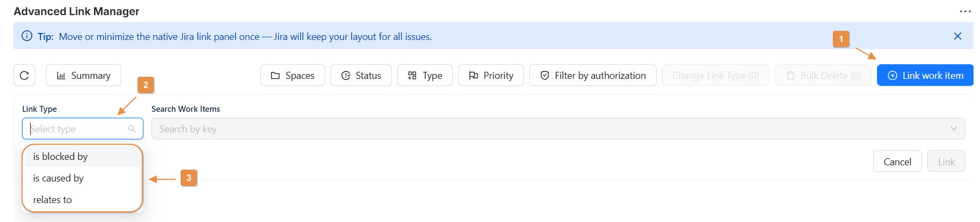The height and width of the screenshot is (222, 980).
Task: Focus the Link Type select field
Action: [75, 129]
